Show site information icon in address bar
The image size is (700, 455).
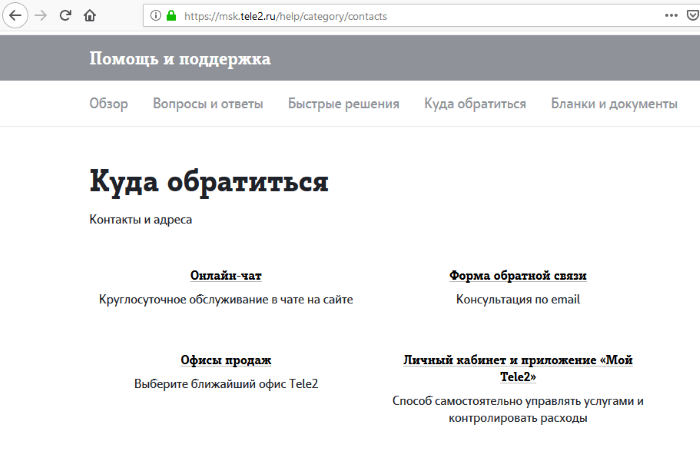[x=154, y=16]
